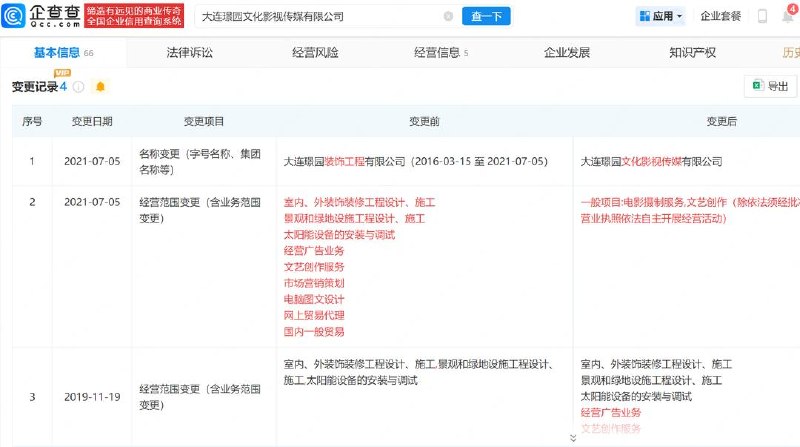Click 电脑图文设计 text in row 2
The image size is (800, 447).
point(314,300)
